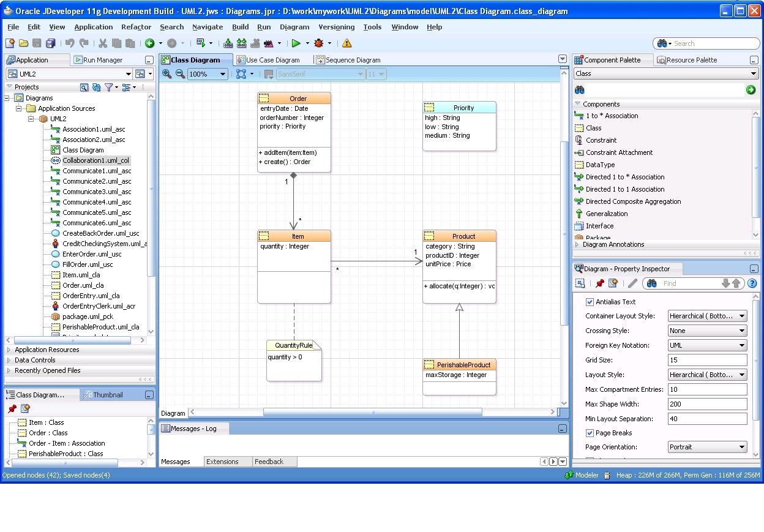Viewport: 764px width, 532px height.
Task: Click the Save All toolbar icon
Action: point(50,43)
